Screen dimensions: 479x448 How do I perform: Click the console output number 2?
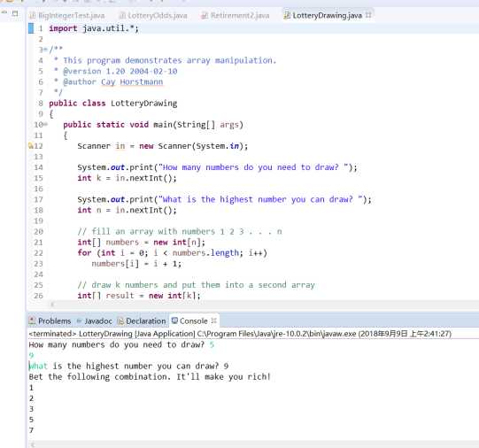[x=31, y=398]
